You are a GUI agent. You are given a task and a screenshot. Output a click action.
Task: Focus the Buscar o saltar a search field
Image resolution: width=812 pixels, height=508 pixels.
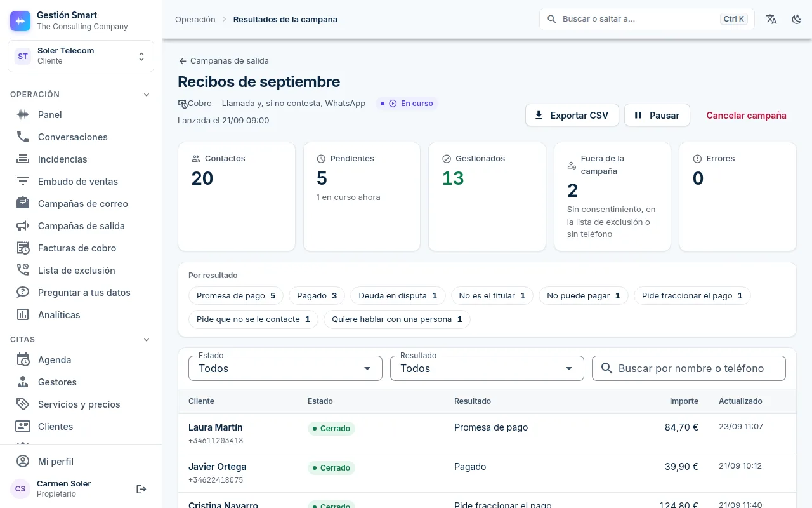[x=647, y=19]
